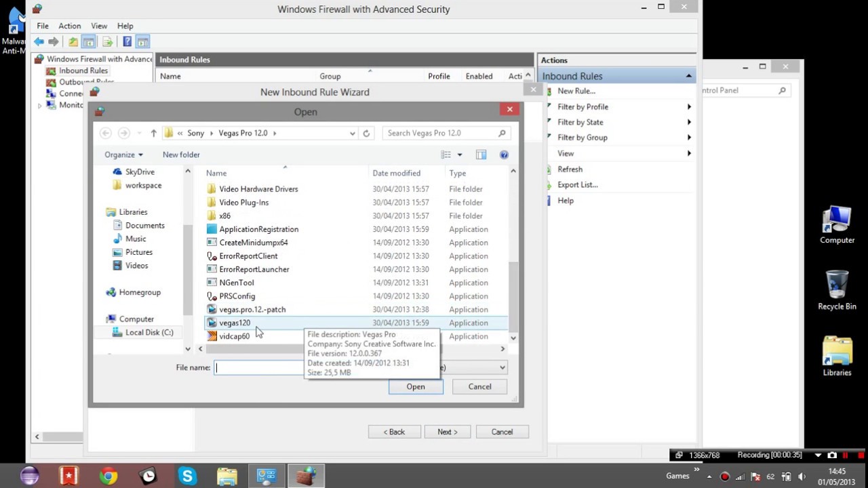
Task: Select Local Disk (C:) in navigation pane
Action: pos(149,333)
